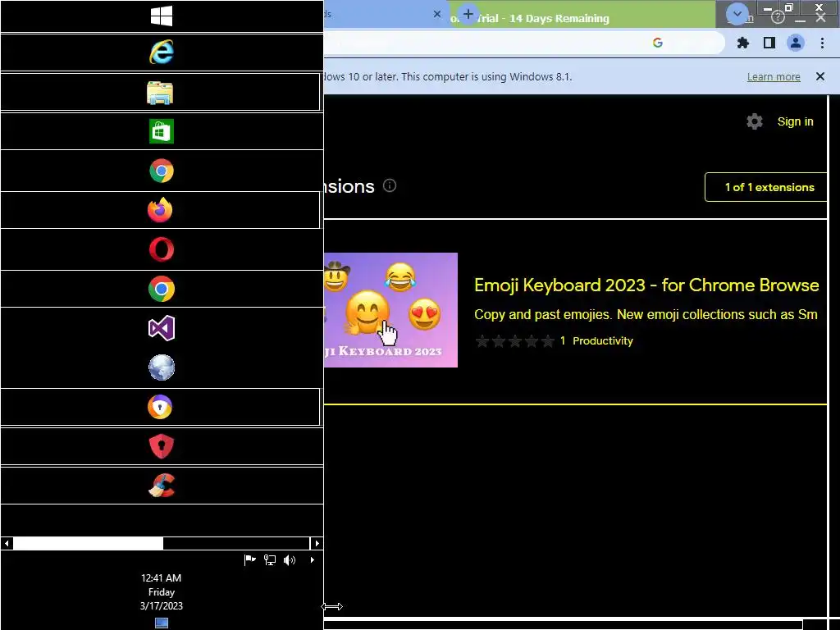This screenshot has width=840, height=630.
Task: Open the network status tray icon
Action: [x=269, y=559]
